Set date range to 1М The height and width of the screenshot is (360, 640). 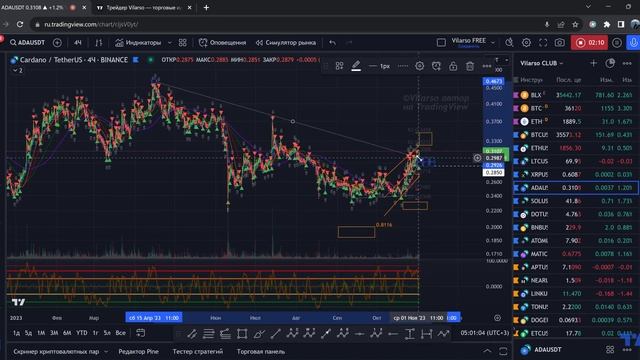click(x=41, y=333)
